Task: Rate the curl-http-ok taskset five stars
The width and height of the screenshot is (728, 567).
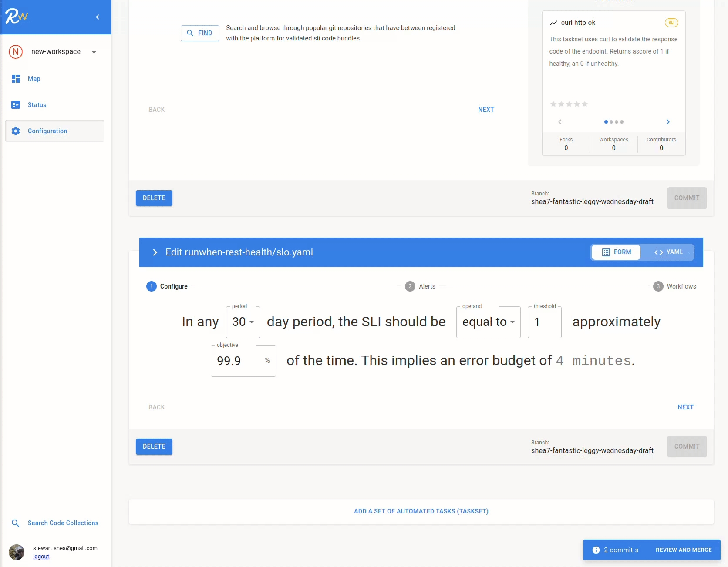Action: pos(585,104)
